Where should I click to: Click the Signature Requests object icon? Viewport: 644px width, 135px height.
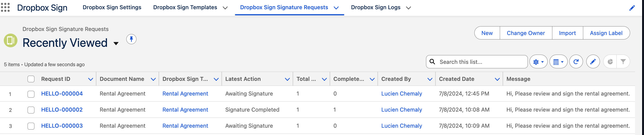[x=11, y=40]
